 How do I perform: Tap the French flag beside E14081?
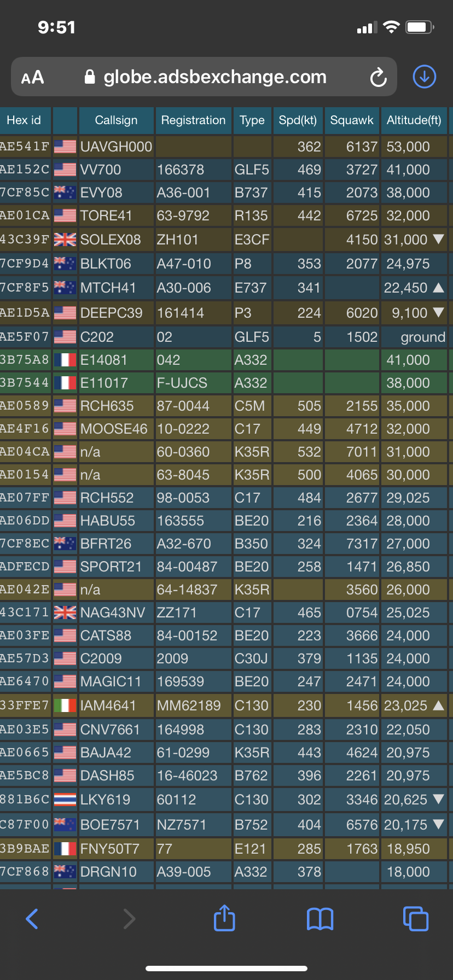point(65,360)
